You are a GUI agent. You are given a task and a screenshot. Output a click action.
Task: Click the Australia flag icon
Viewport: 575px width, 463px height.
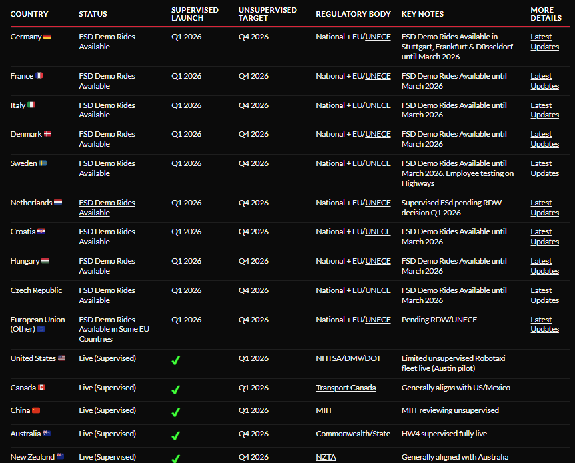point(47,433)
